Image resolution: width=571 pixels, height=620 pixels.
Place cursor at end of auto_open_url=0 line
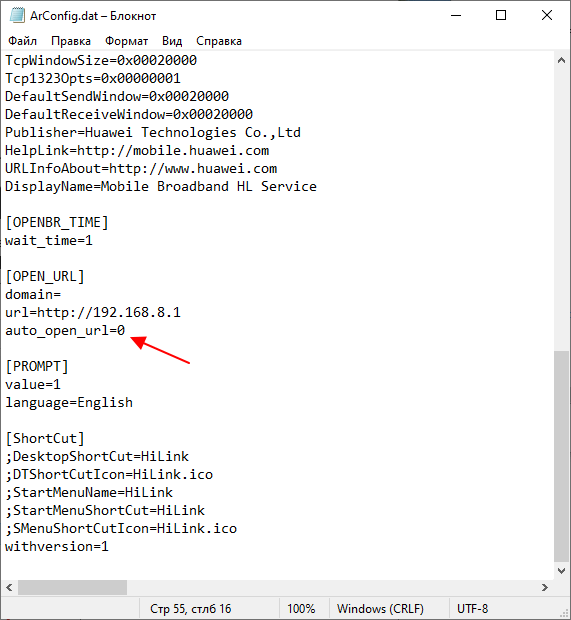tap(126, 330)
